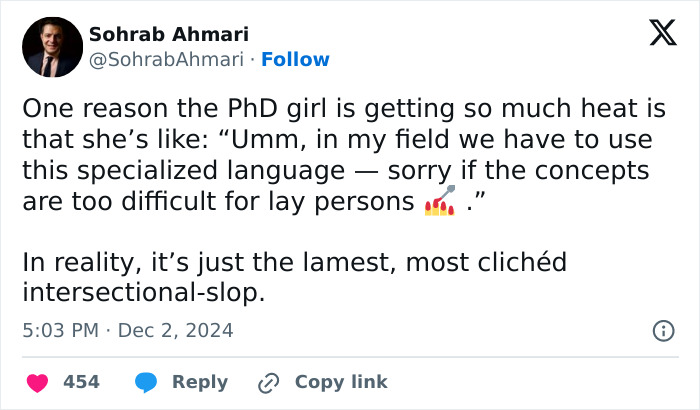This screenshot has width=700, height=410.
Task: Click the nail polish emoji
Action: tap(440, 202)
